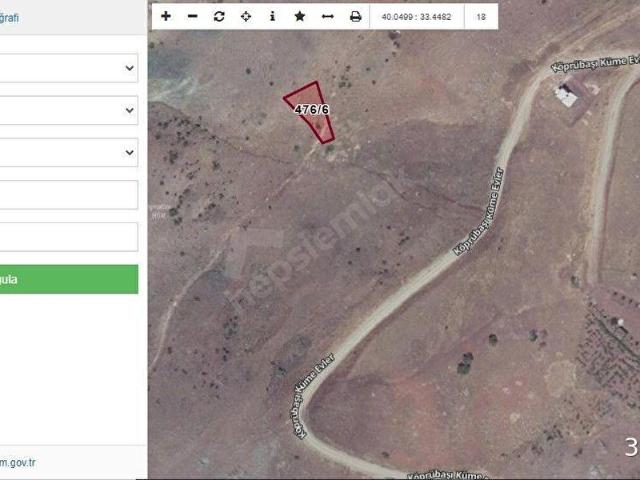Open the gov.tr link at panel bottom
The width and height of the screenshot is (640, 480).
click(x=18, y=462)
